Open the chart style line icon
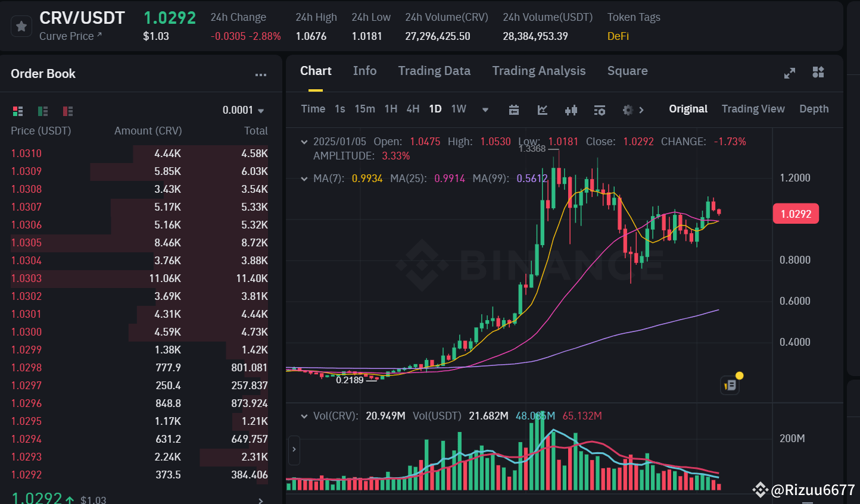This screenshot has height=504, width=860. 543,109
